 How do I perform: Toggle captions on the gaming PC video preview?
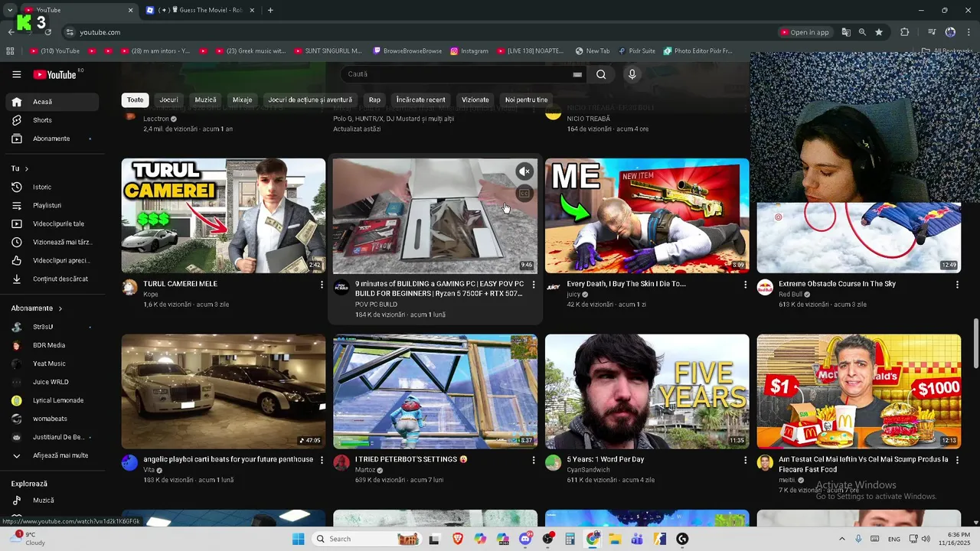click(x=524, y=194)
